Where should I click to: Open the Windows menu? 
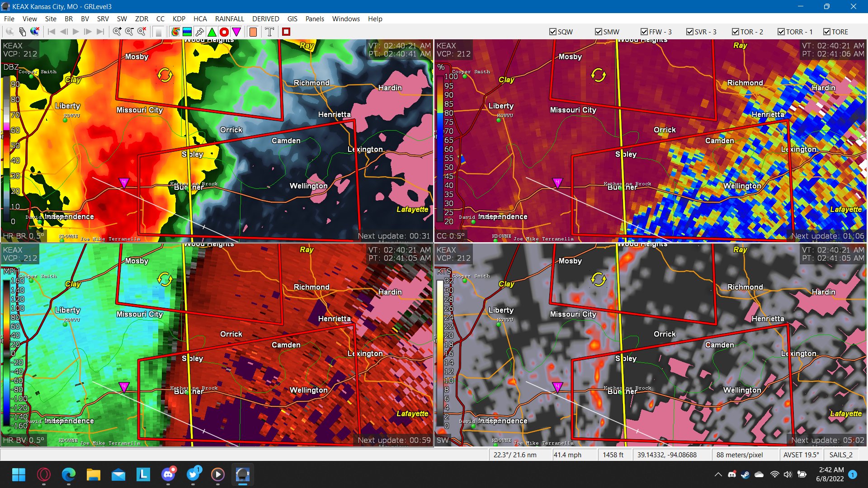click(x=346, y=19)
